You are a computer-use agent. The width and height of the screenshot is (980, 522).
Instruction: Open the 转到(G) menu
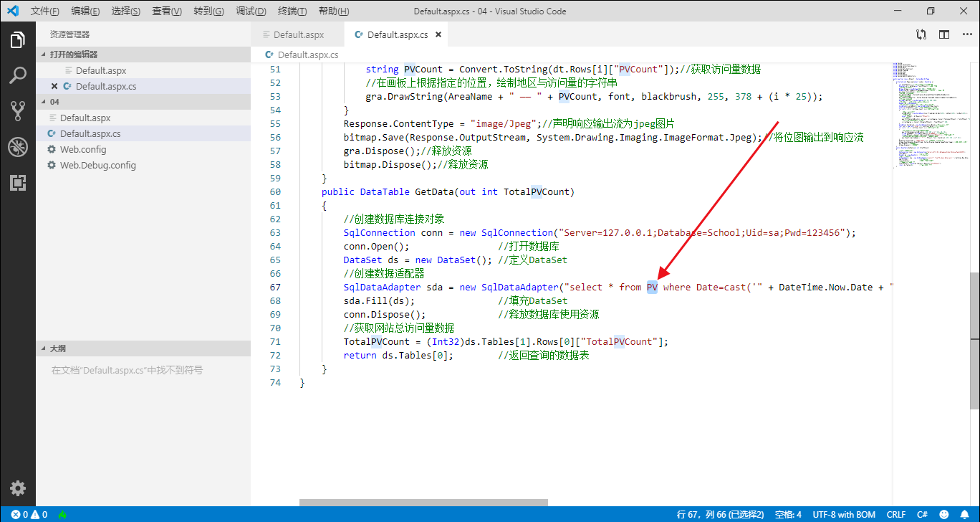coord(208,11)
